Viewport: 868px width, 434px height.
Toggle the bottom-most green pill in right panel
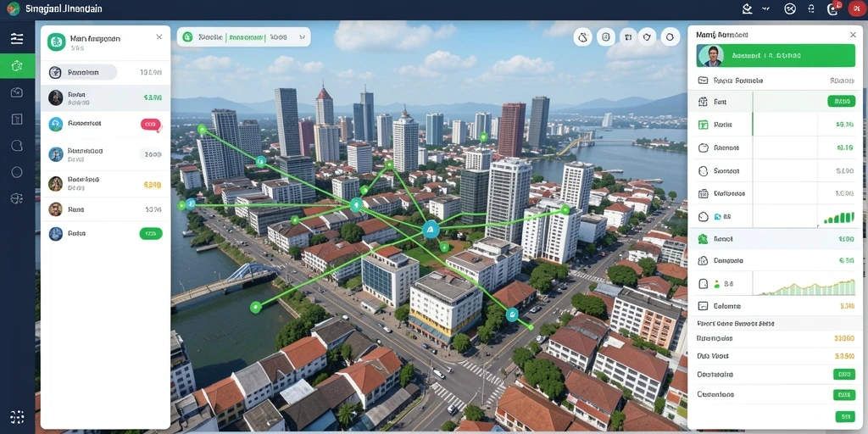pyautogui.click(x=845, y=416)
